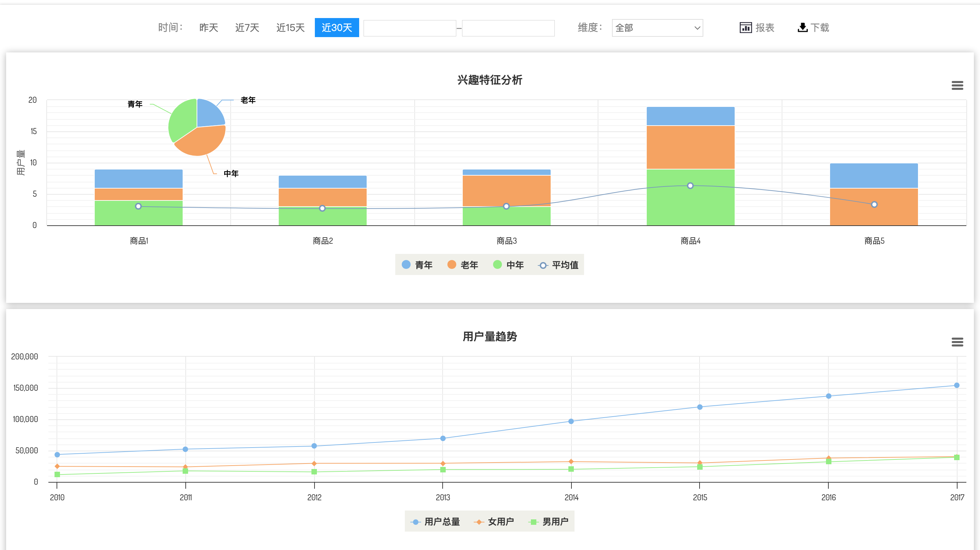
Task: Click average-line marker on 商品4 bar
Action: (690, 186)
